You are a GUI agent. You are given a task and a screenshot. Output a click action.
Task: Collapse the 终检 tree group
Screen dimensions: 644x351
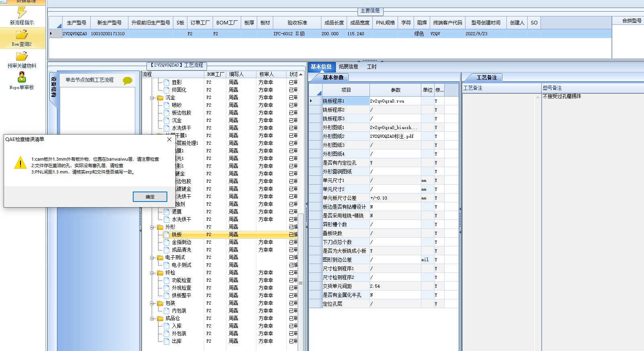[x=152, y=273]
